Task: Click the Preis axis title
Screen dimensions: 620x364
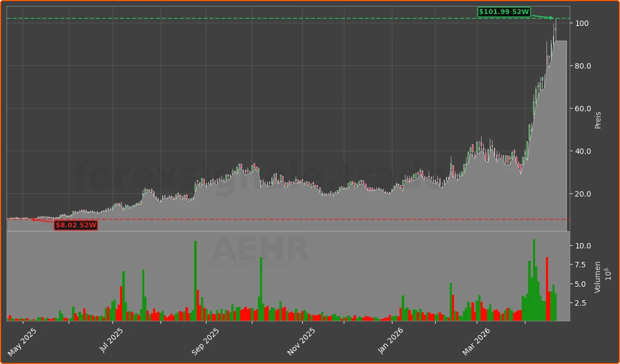Action: (x=598, y=120)
